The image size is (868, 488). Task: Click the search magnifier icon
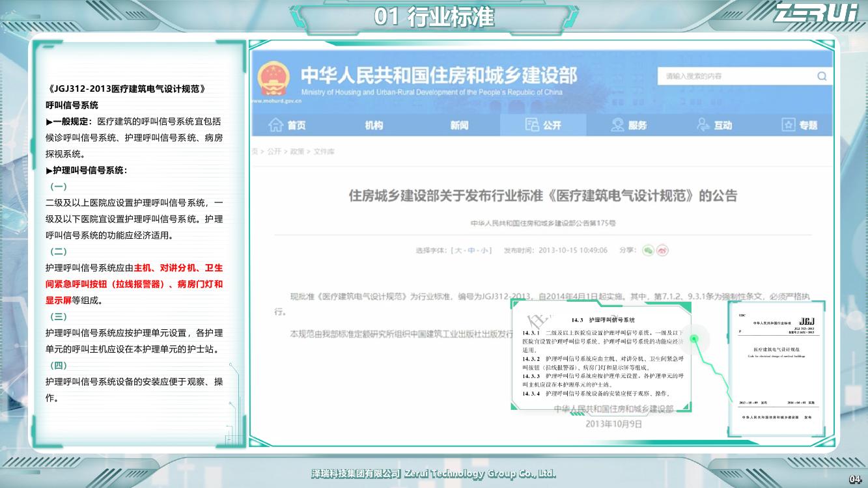click(822, 76)
